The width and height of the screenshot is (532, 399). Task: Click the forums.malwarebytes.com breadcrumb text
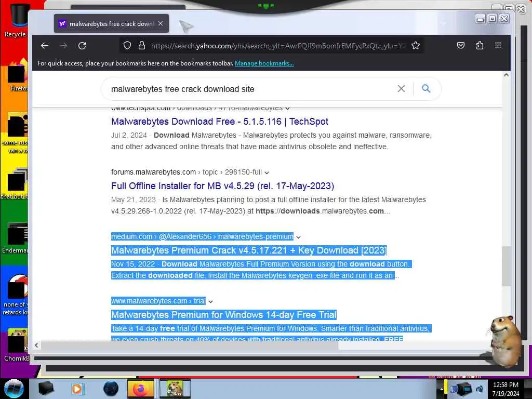(153, 172)
